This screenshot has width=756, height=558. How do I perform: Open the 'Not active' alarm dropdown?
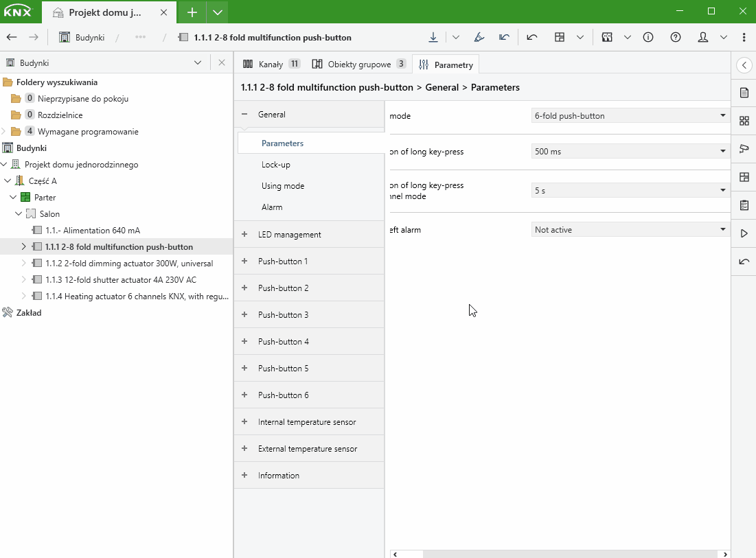pos(630,230)
